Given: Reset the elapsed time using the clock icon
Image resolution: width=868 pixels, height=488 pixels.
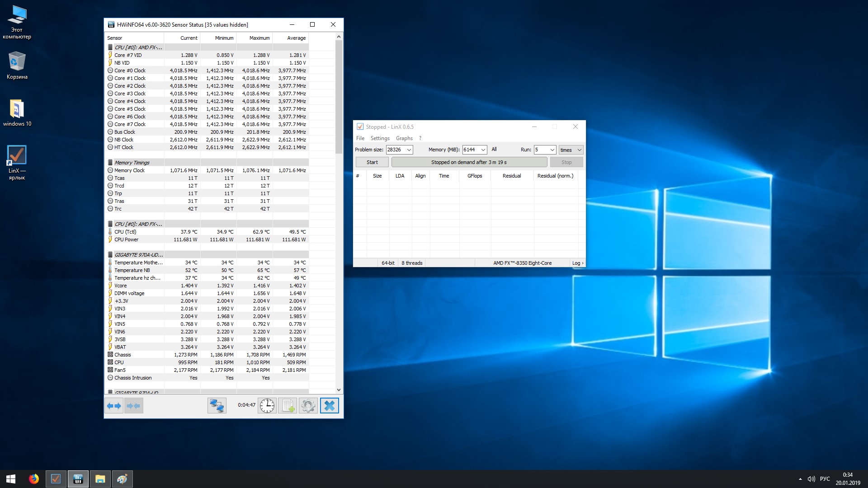Looking at the screenshot, I should (267, 406).
